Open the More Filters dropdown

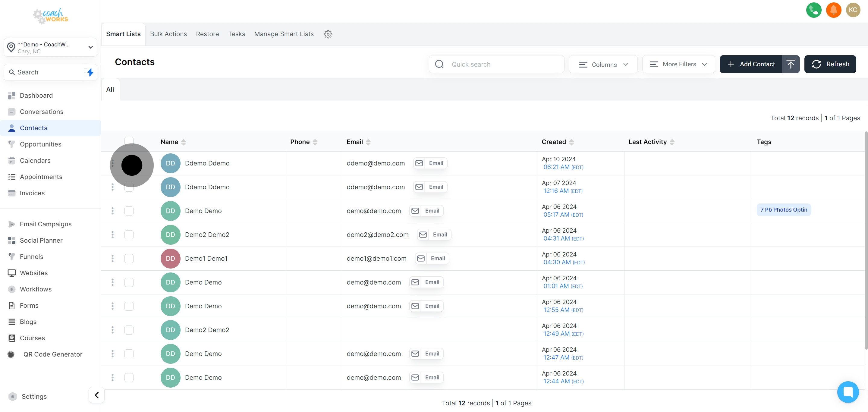tap(678, 64)
